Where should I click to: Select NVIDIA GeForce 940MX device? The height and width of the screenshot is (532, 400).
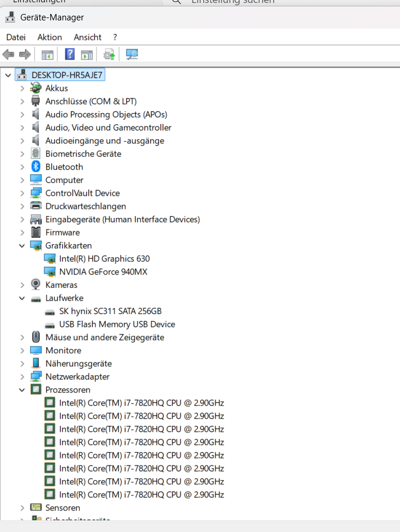103,272
